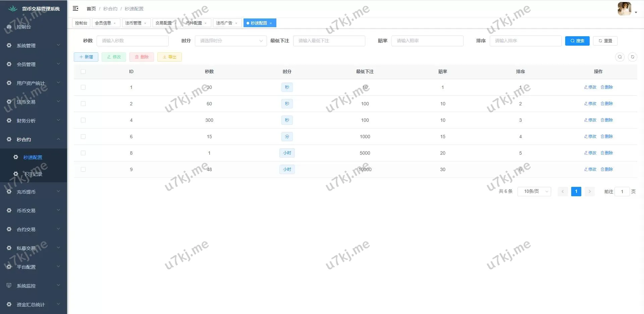Screen dimensions: 644x314
Task: Switch to the 法币管理 tab
Action: pos(133,23)
